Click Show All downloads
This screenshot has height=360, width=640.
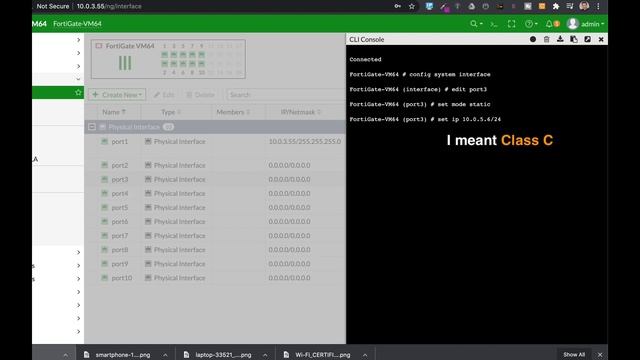click(574, 355)
